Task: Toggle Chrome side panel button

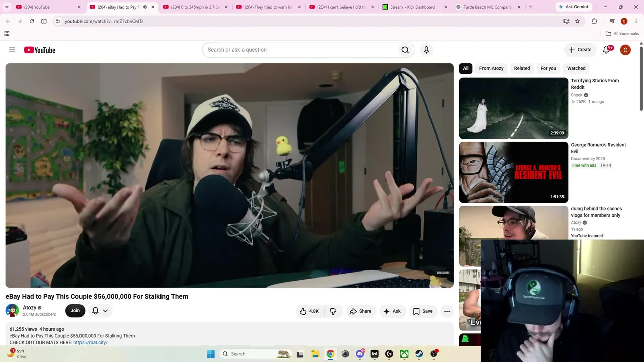Action: (x=44, y=21)
